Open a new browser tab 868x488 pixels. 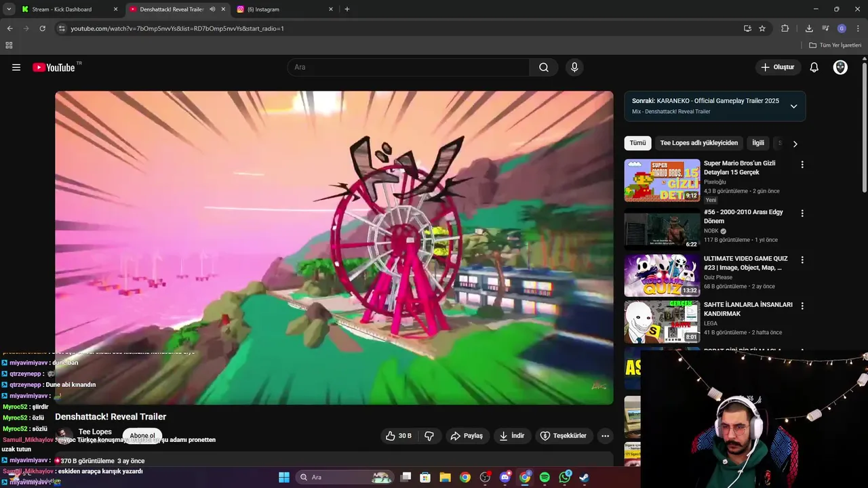click(x=347, y=9)
